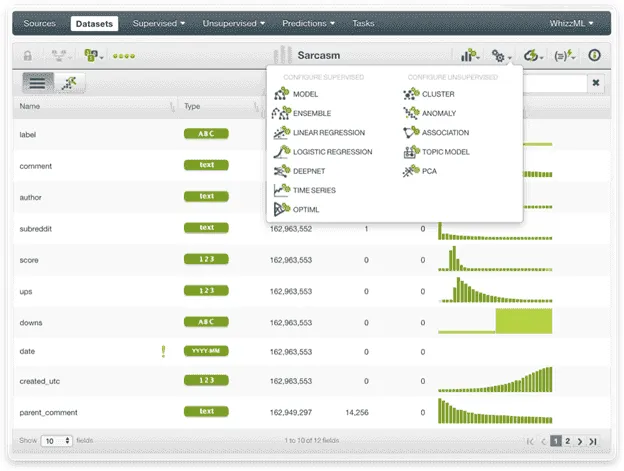This screenshot has height=471, width=624.
Task: Click the ABC type badge for downs
Action: coord(206,322)
